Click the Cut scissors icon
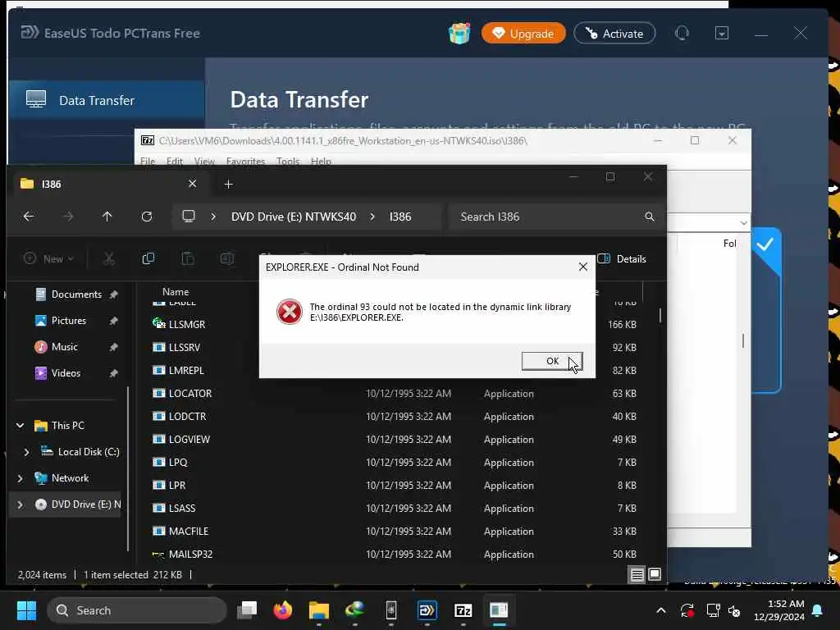Image resolution: width=840 pixels, height=630 pixels. point(109,258)
